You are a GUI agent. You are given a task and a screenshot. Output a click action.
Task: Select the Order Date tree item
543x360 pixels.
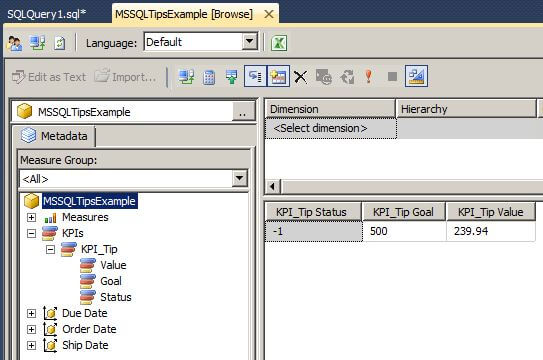[x=89, y=329]
